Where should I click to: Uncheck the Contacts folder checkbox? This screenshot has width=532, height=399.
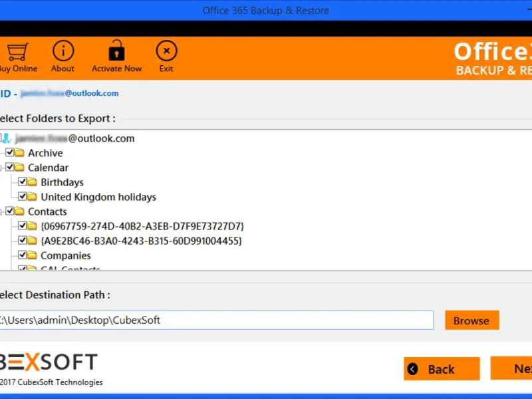(9, 211)
